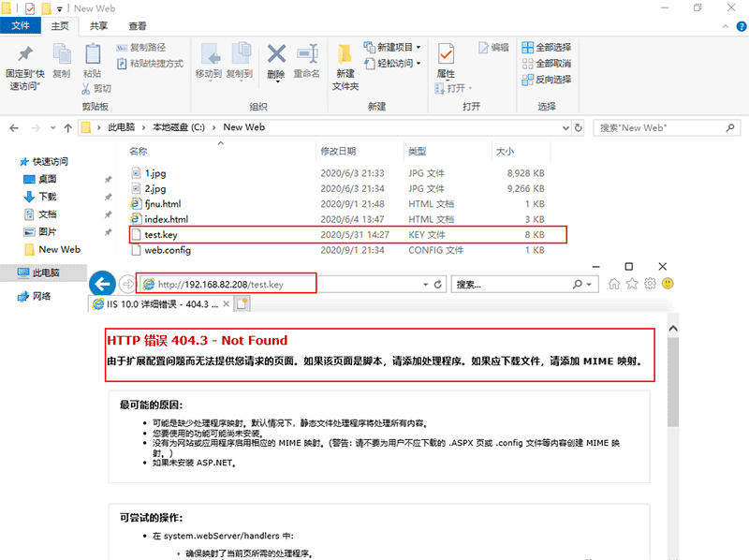Pin current folder to Quick Access
This screenshot has height=560, width=749.
[x=23, y=66]
